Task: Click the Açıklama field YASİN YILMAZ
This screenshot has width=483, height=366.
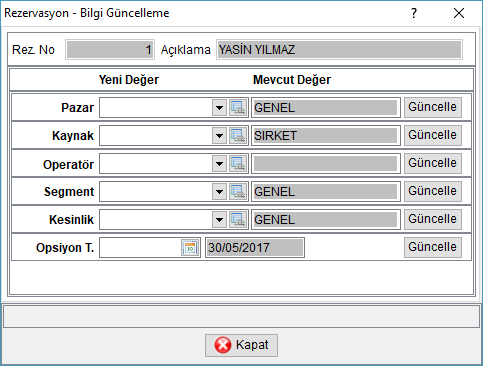Action: tap(339, 50)
